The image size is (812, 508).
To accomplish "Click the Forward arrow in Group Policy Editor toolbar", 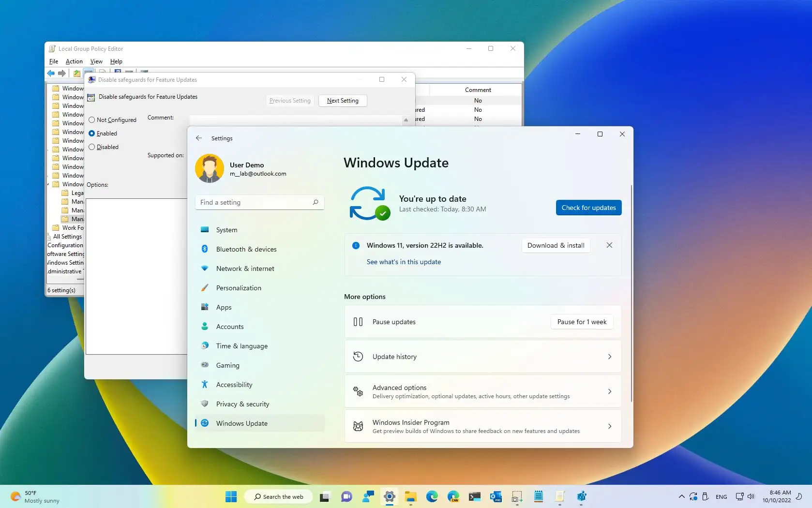I will click(x=62, y=73).
